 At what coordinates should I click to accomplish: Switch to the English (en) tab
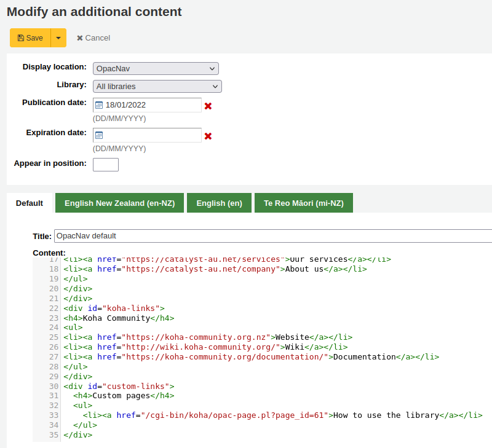[x=220, y=203]
